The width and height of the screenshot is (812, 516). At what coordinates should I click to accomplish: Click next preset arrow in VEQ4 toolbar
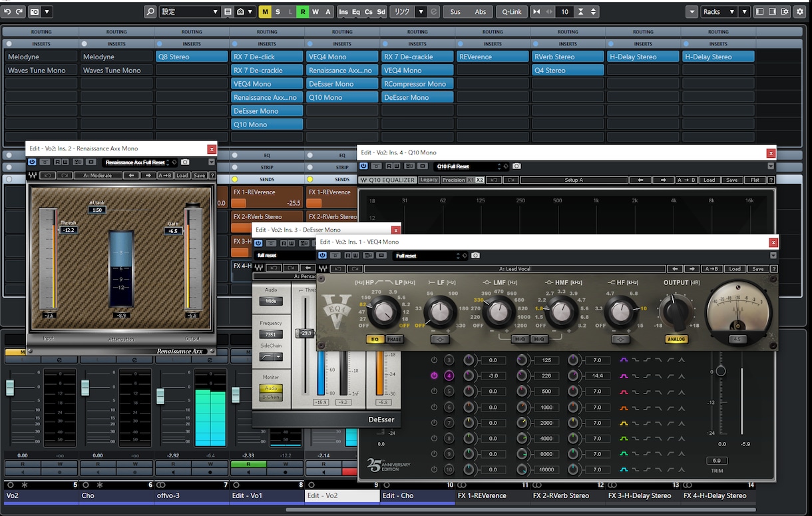coord(692,269)
